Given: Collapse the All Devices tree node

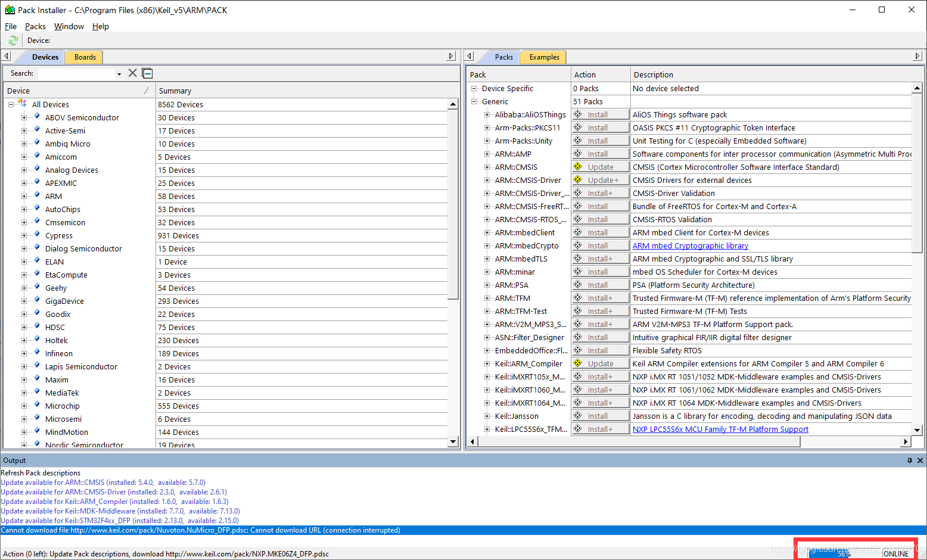Looking at the screenshot, I should (x=11, y=104).
